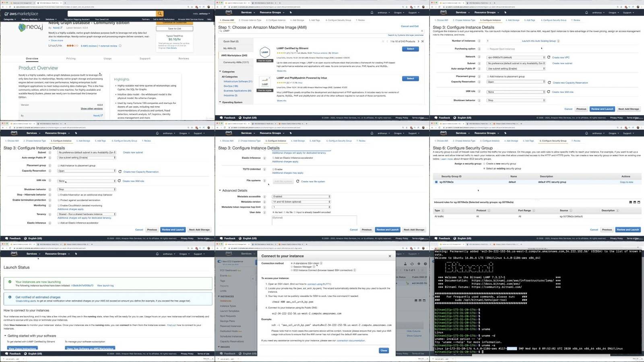644x362 pixels.
Task: Open the View launch log link
Action: (105, 285)
